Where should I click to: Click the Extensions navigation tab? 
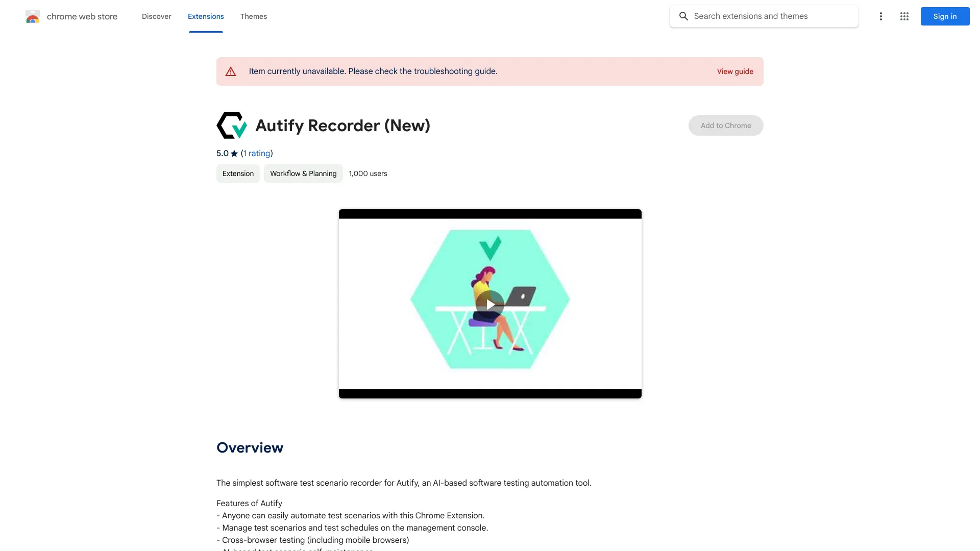coord(205,16)
